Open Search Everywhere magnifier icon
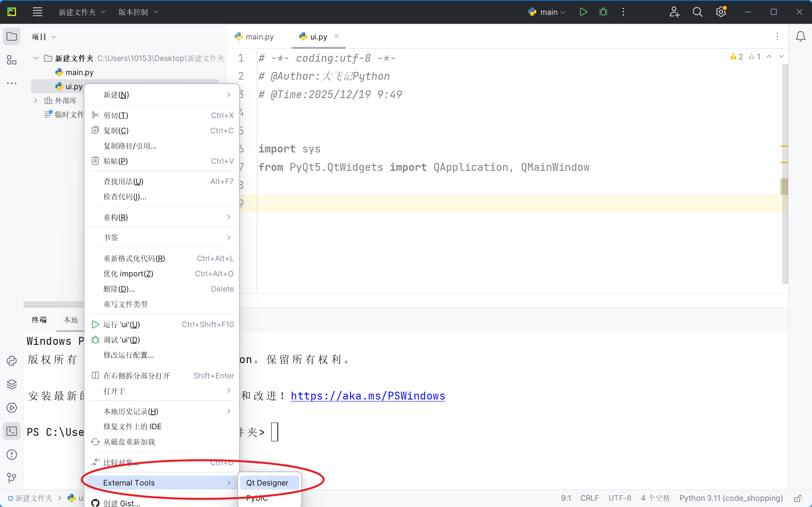This screenshot has height=507, width=812. pos(698,12)
